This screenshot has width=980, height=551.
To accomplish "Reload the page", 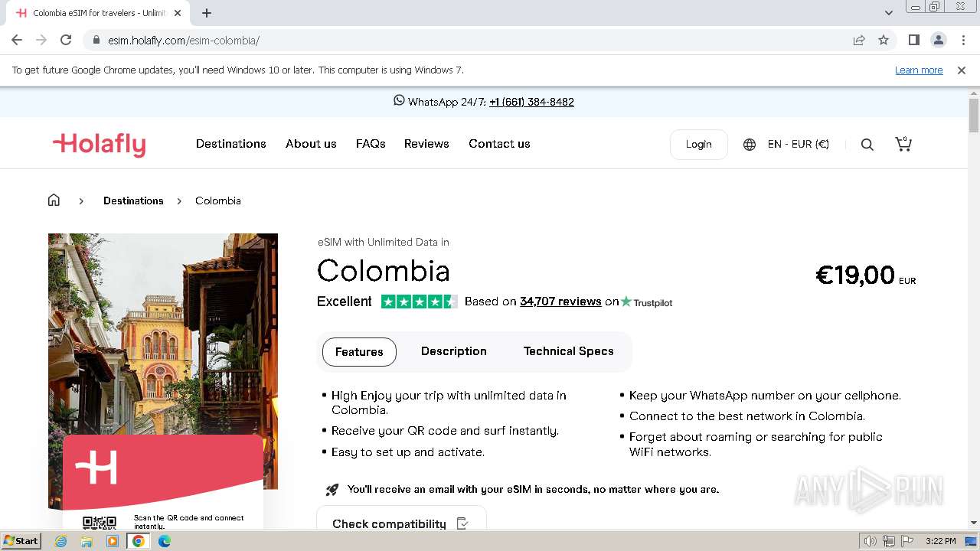I will (66, 40).
